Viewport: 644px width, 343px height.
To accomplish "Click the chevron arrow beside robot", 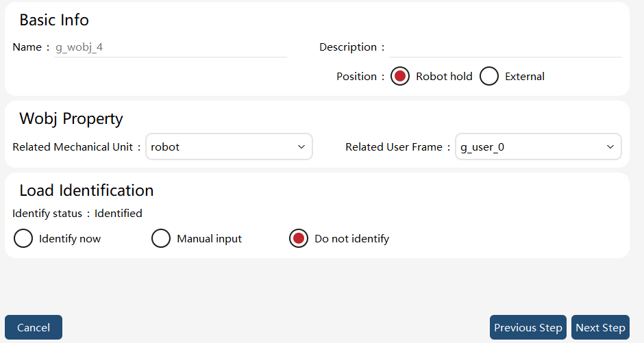I will click(301, 147).
